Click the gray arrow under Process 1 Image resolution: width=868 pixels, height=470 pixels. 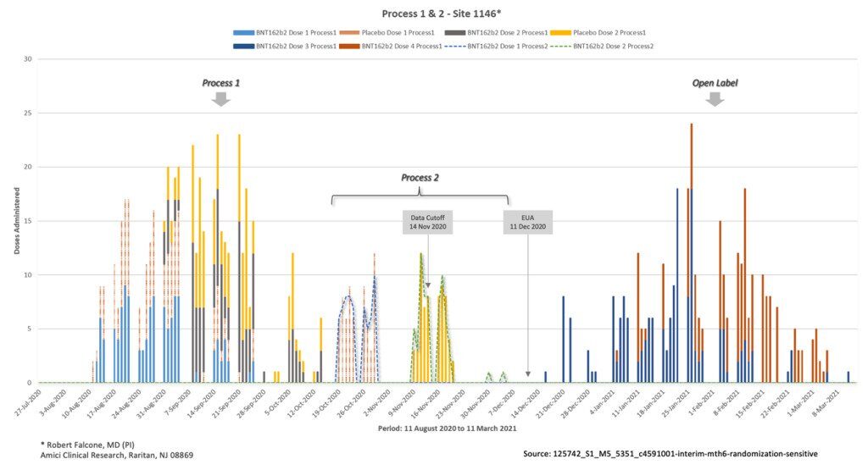click(x=221, y=99)
